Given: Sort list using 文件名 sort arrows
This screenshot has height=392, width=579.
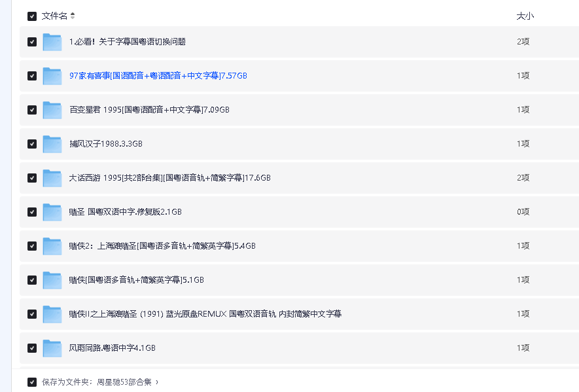Looking at the screenshot, I should tap(73, 16).
